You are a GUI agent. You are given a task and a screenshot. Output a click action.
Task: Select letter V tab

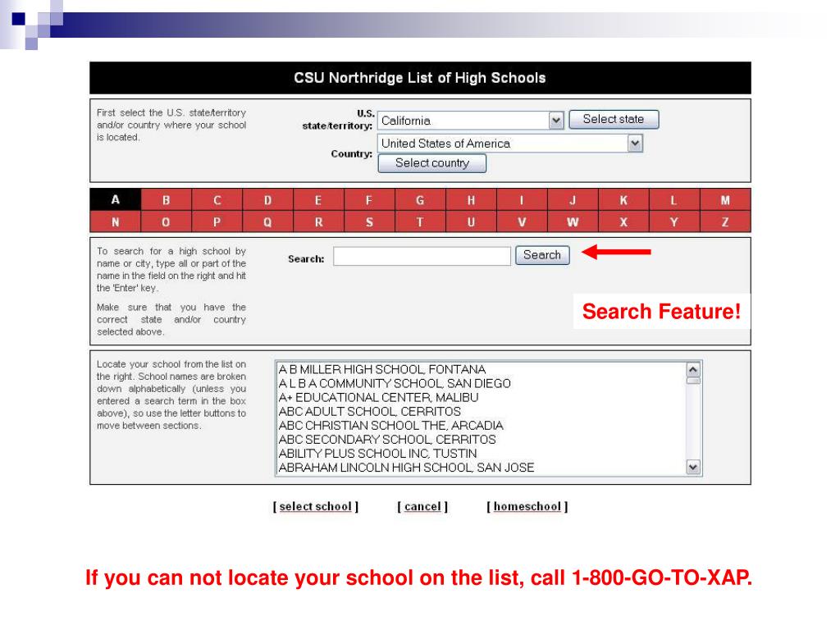[522, 221]
